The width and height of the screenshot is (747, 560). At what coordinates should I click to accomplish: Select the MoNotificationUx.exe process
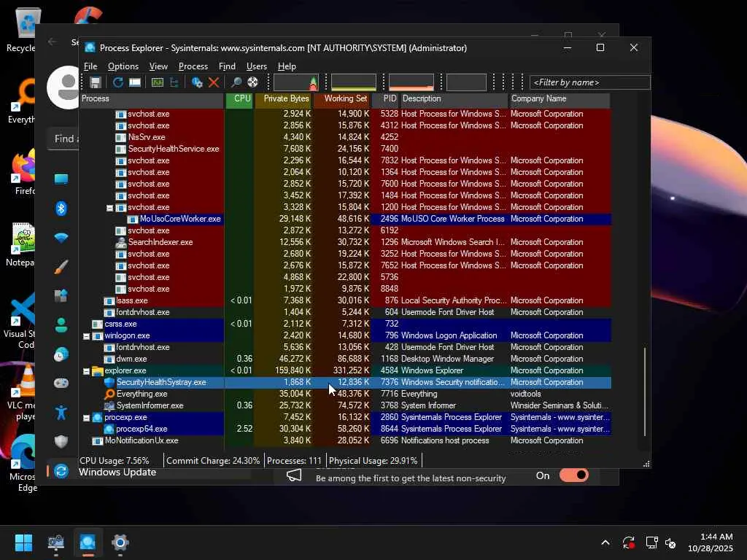[345, 440]
